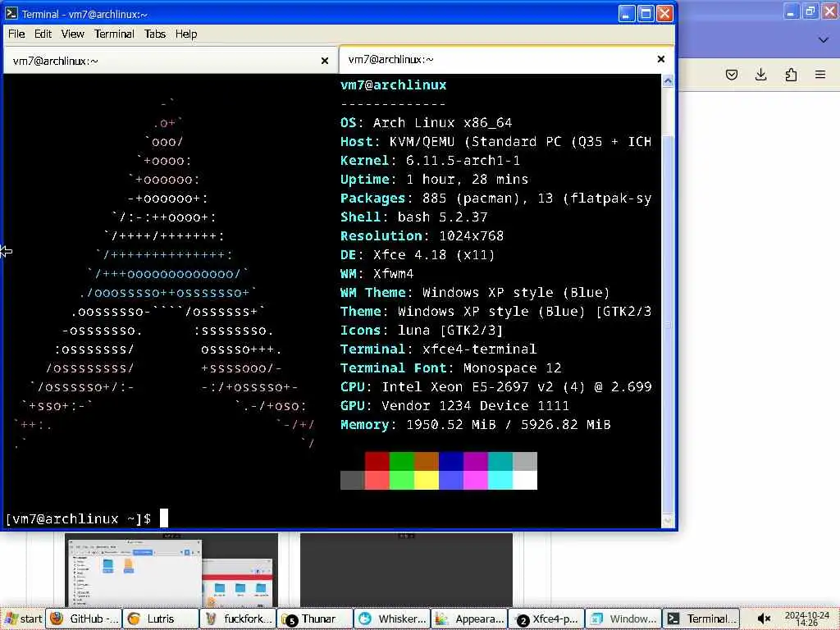Unmute via the muted speaker tray icon

[764, 619]
